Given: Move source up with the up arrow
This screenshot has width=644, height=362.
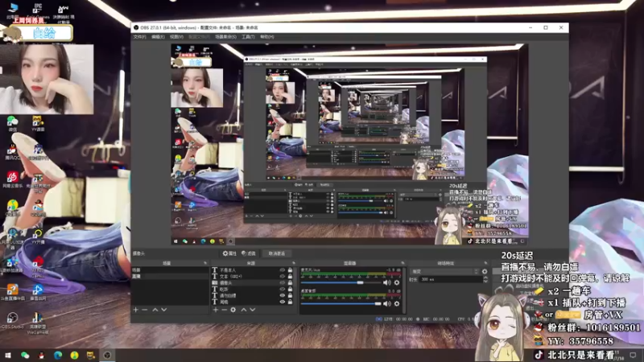Looking at the screenshot, I should pyautogui.click(x=244, y=310).
